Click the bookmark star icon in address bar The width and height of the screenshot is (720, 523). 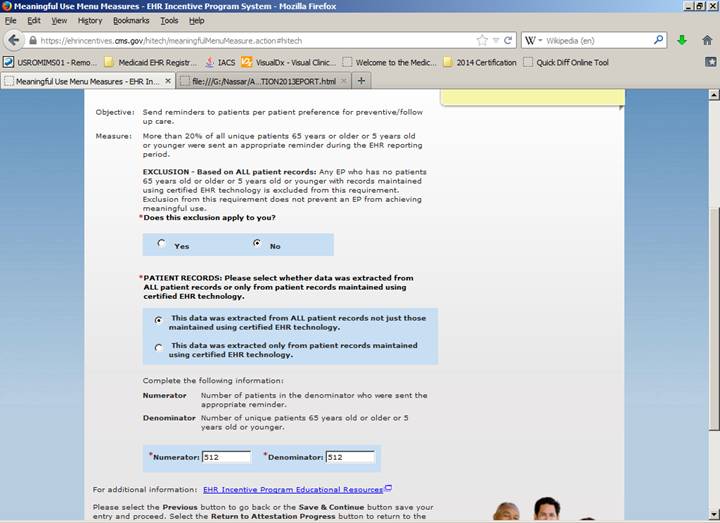click(x=482, y=41)
